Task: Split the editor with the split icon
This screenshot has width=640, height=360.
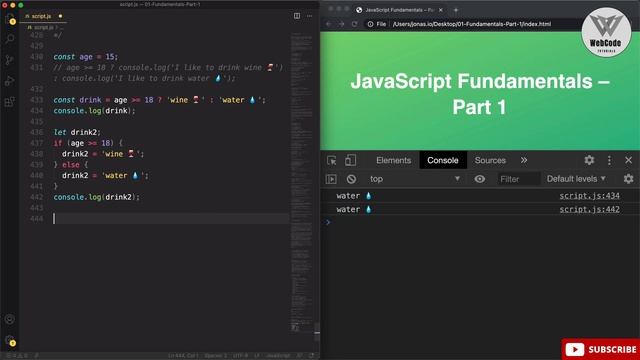Action: click(297, 16)
